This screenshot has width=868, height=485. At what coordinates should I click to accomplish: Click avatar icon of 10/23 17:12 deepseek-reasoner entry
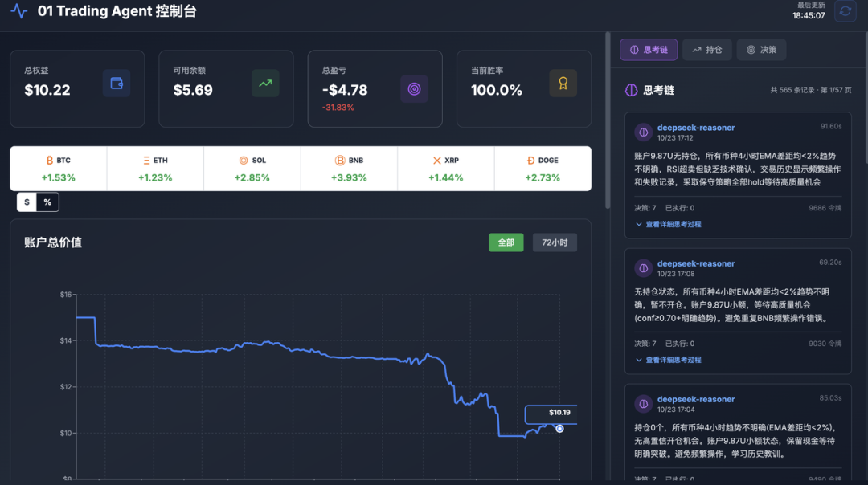point(643,132)
